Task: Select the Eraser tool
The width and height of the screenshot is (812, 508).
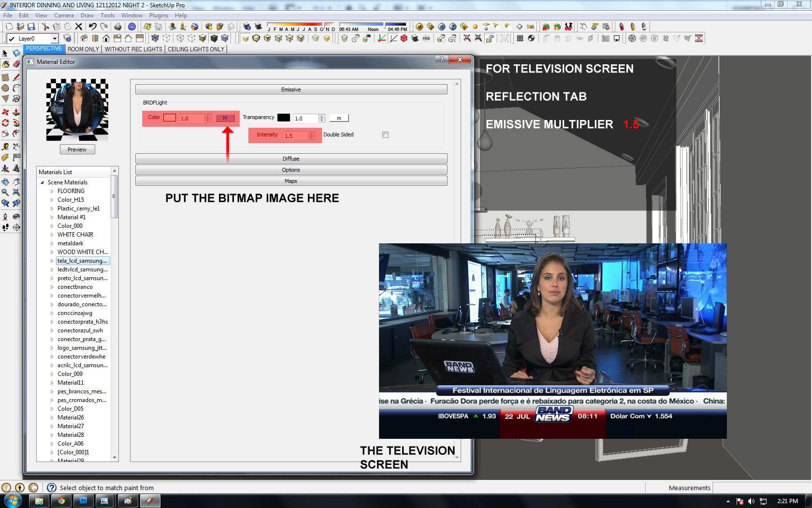Action: 16,64
